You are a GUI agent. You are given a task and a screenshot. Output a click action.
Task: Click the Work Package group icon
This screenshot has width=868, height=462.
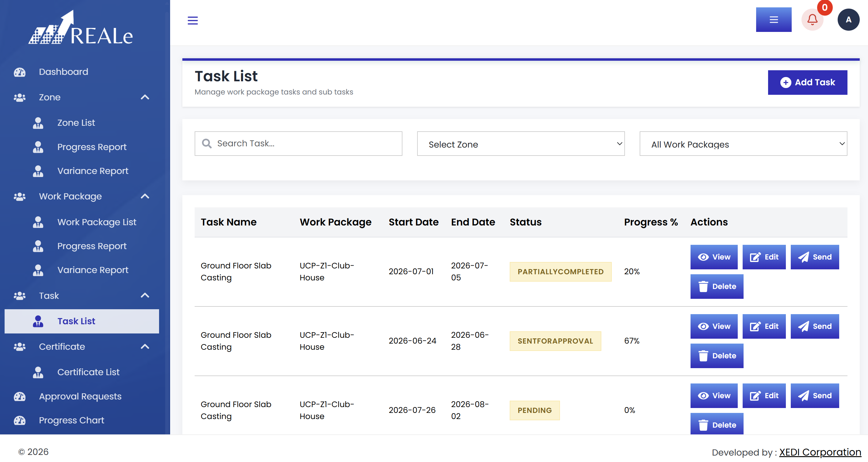click(20, 197)
